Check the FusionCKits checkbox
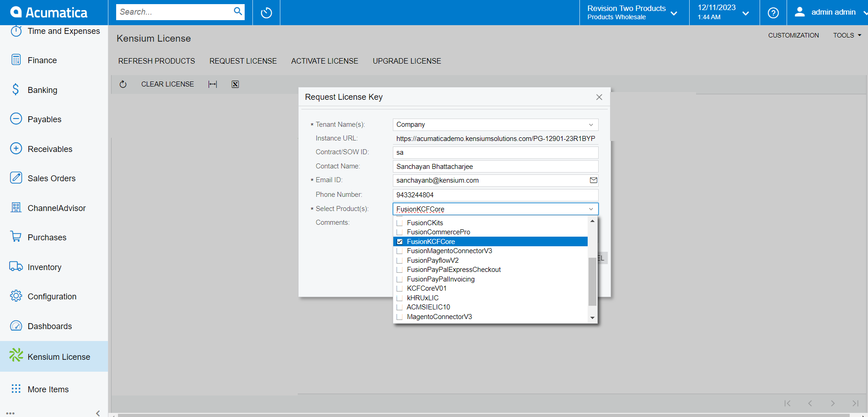 [400, 223]
